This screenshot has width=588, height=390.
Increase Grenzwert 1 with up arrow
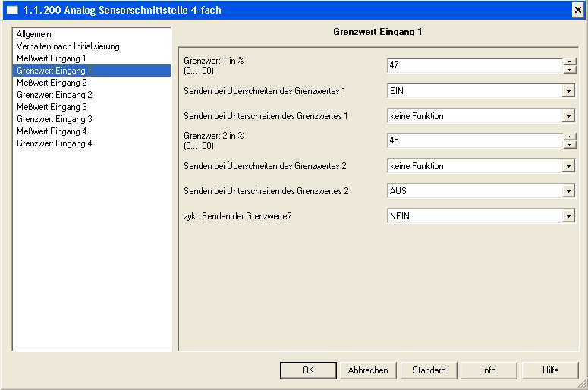(569, 62)
